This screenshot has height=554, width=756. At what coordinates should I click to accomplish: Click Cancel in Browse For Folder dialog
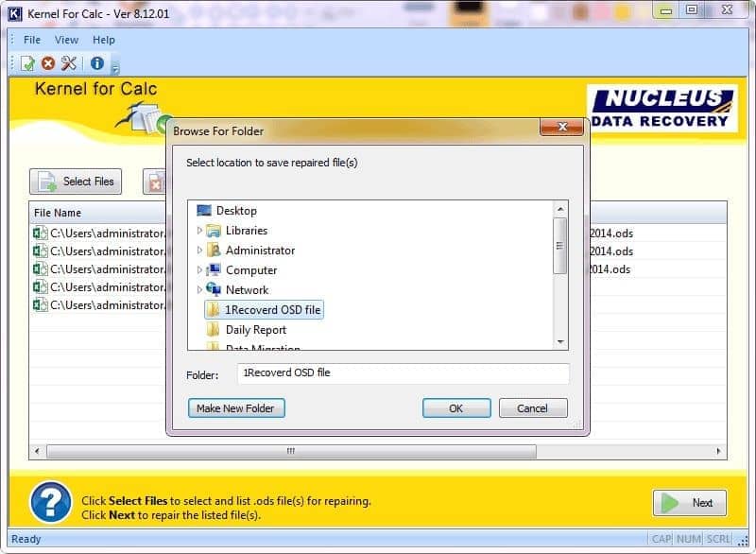point(533,408)
